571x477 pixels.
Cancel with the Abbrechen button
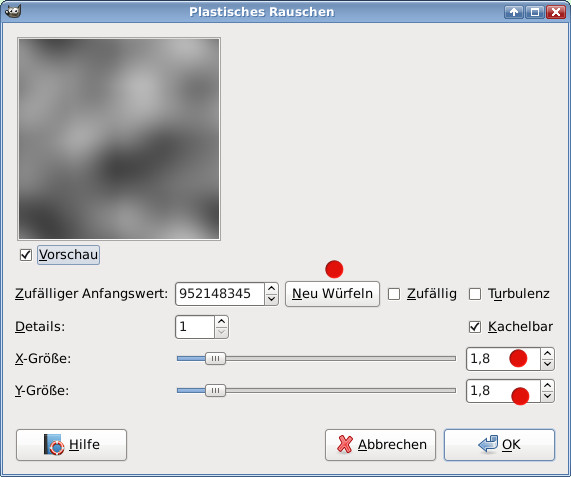[x=381, y=445]
